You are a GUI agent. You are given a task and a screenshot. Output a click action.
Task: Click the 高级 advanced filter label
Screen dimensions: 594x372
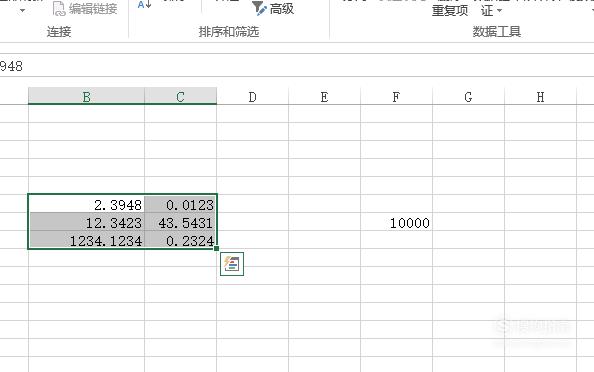click(x=281, y=9)
